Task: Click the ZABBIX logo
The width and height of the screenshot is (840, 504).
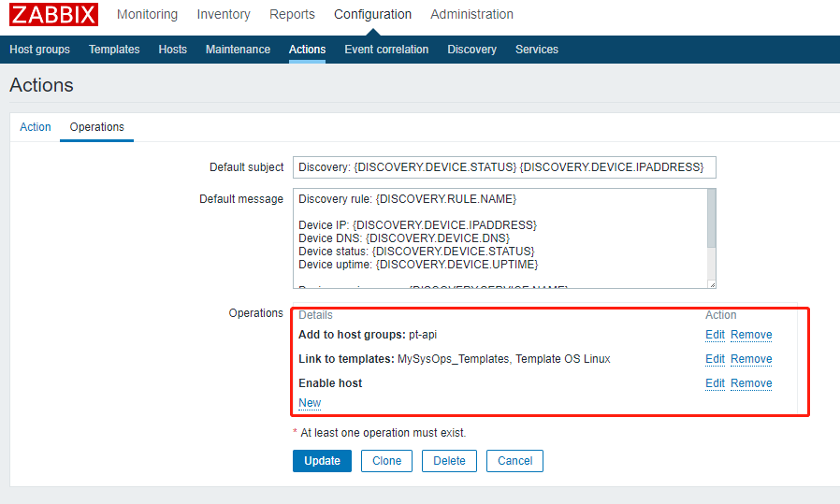Action: 53,14
